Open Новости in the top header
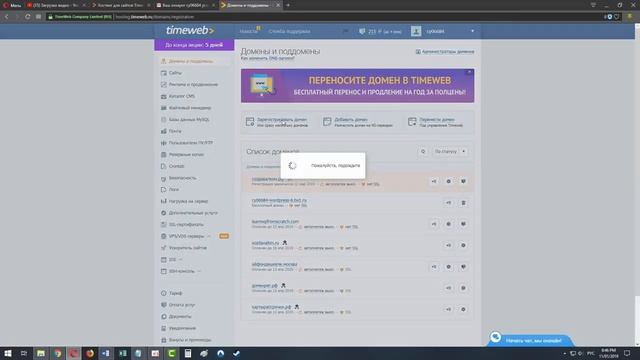Image resolution: width=640 pixels, height=360 pixels. (x=249, y=31)
